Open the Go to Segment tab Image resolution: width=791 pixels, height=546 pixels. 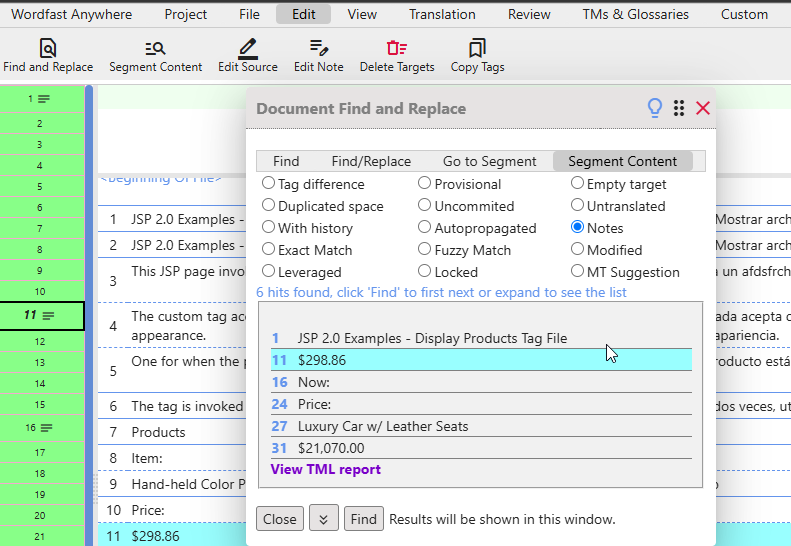click(489, 161)
